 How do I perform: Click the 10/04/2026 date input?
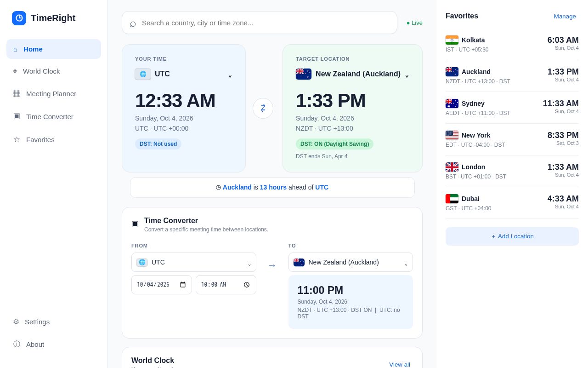[x=162, y=285]
